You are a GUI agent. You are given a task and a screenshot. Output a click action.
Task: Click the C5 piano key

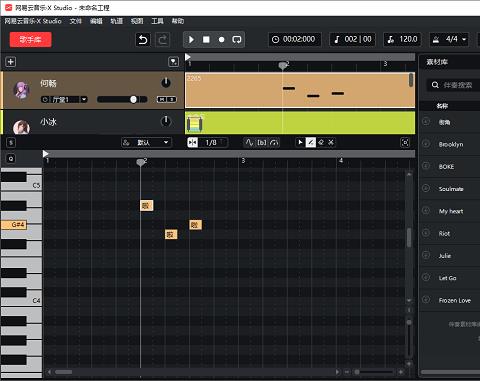click(x=33, y=186)
